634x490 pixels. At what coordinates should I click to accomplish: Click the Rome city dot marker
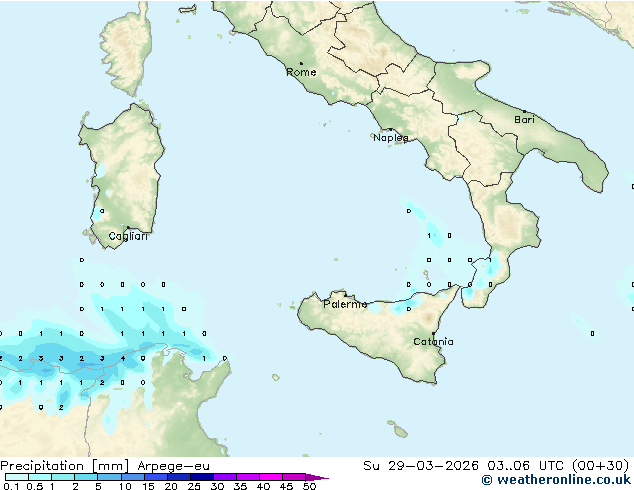click(301, 63)
